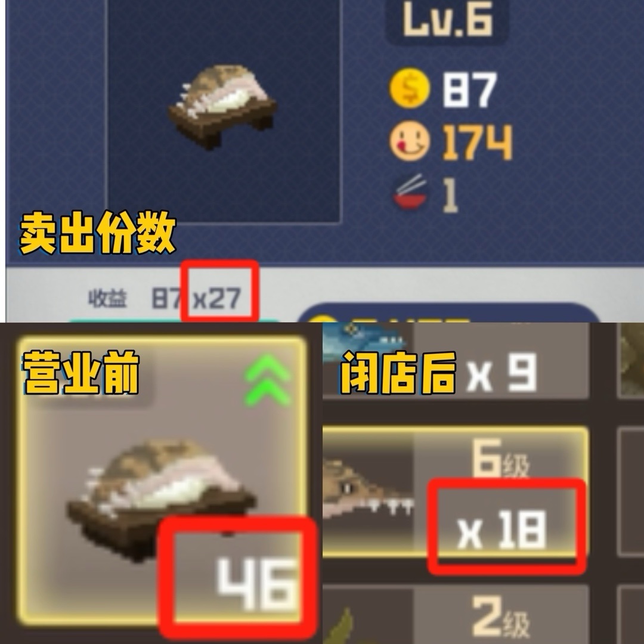Click the 174 taste score value
This screenshot has width=644, height=644.
477,142
